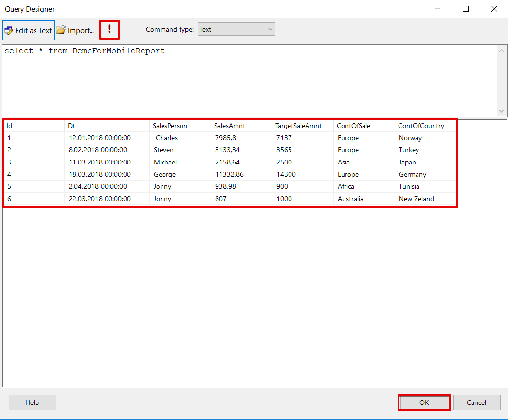
Task: Run the query with the exclamation icon
Action: [x=109, y=30]
